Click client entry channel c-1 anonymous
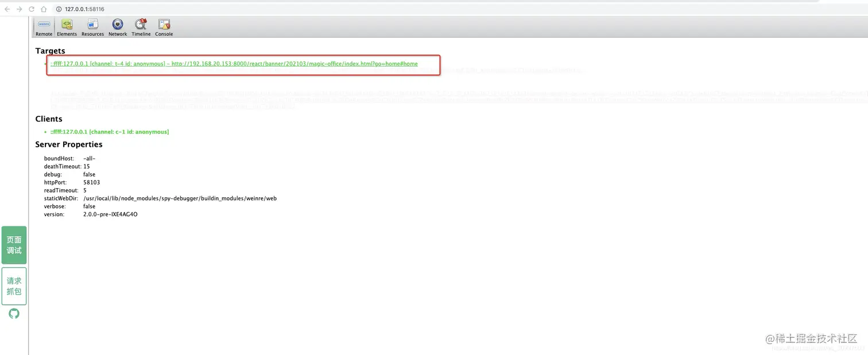Viewport: 868px width, 355px height. tap(110, 132)
